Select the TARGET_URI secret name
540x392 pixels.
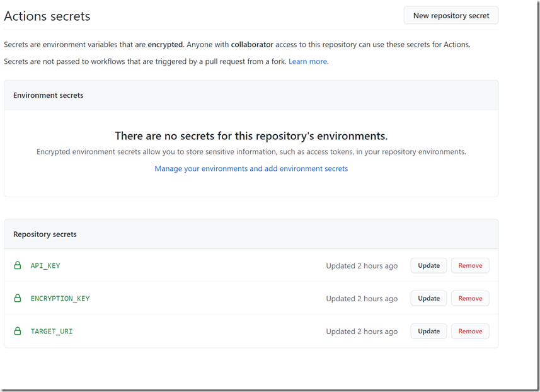52,331
